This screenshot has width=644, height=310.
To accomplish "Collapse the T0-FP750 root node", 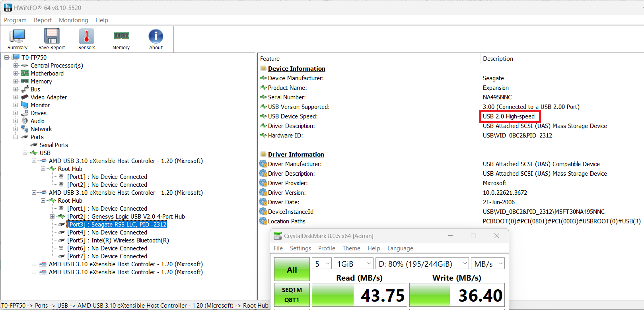I will [x=6, y=58].
